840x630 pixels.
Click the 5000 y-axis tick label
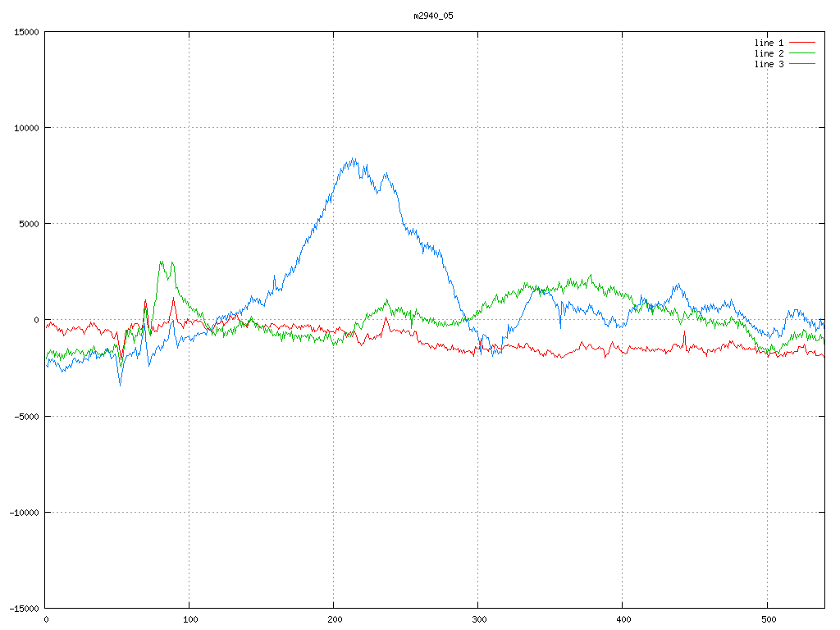[x=27, y=224]
